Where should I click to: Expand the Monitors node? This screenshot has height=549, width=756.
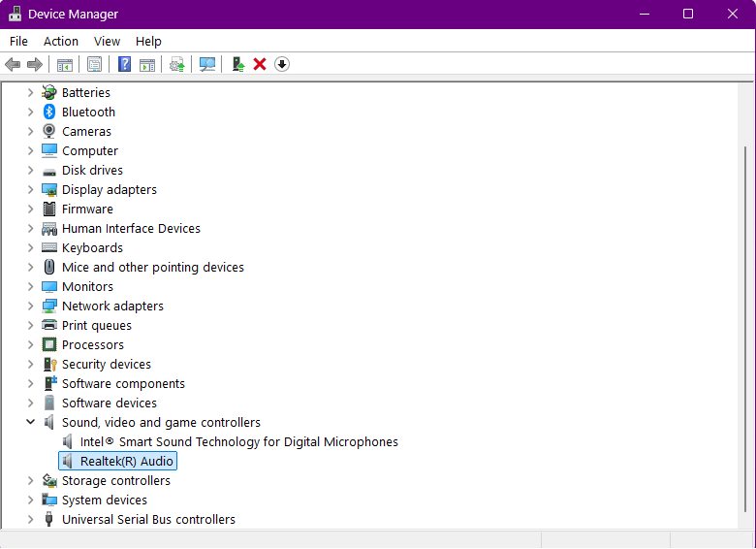point(30,286)
